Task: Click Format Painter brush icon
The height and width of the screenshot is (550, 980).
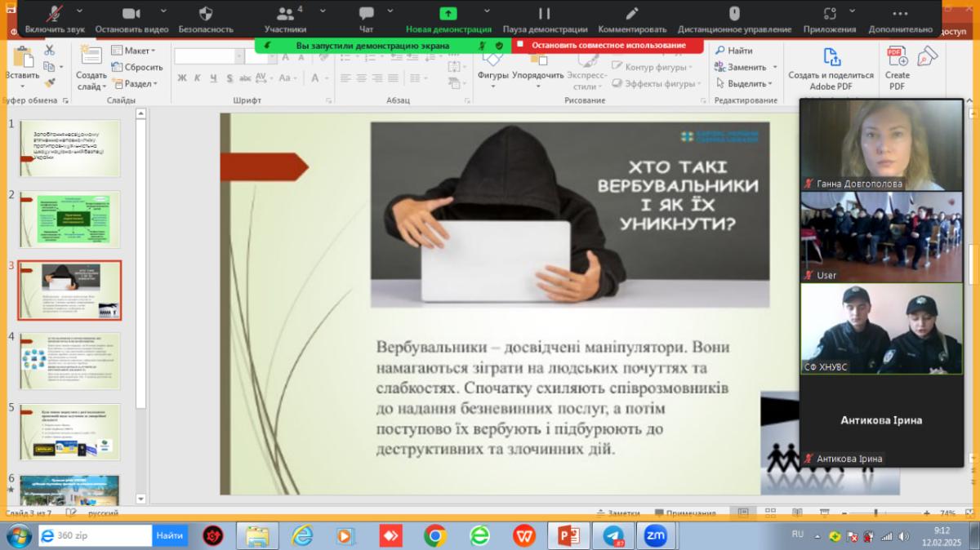Action: 49,83
